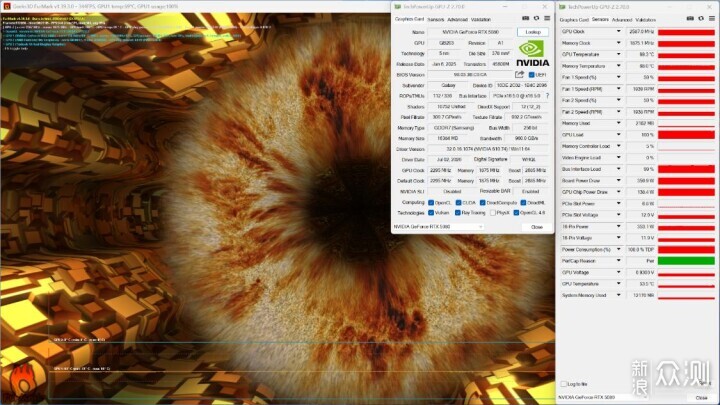Click Close button in Graphics Card window
The image size is (720, 405).
pyautogui.click(x=536, y=227)
